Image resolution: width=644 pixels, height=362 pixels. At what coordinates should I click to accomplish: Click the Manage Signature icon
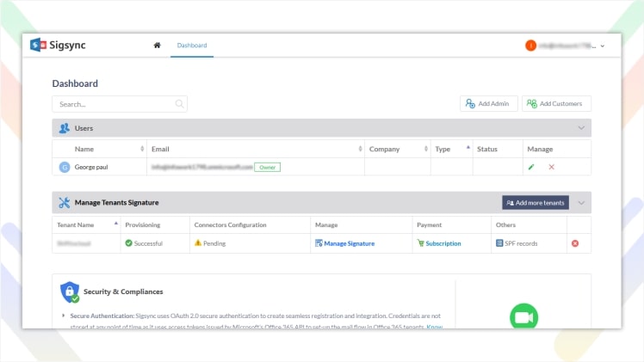pos(319,243)
